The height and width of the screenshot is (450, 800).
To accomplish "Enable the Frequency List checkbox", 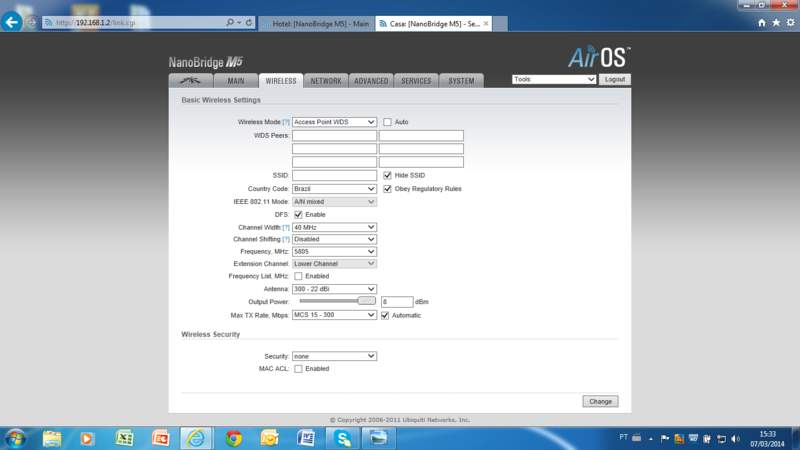I will 298,276.
